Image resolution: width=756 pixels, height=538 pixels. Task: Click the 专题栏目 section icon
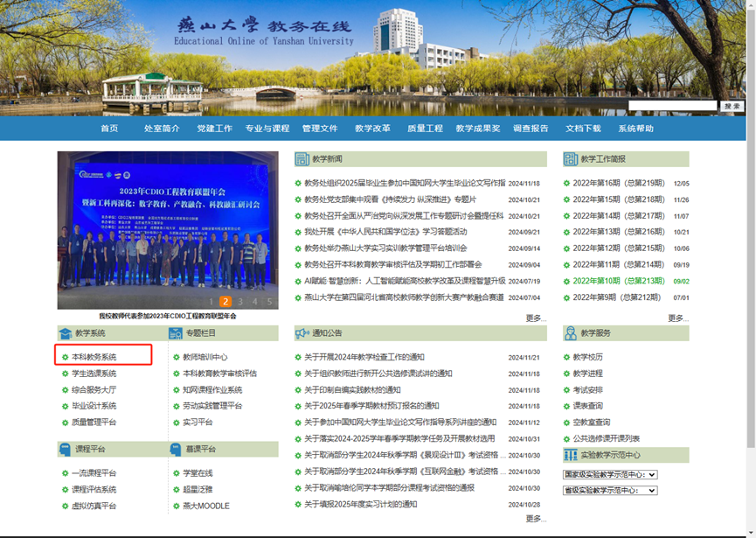(x=175, y=333)
